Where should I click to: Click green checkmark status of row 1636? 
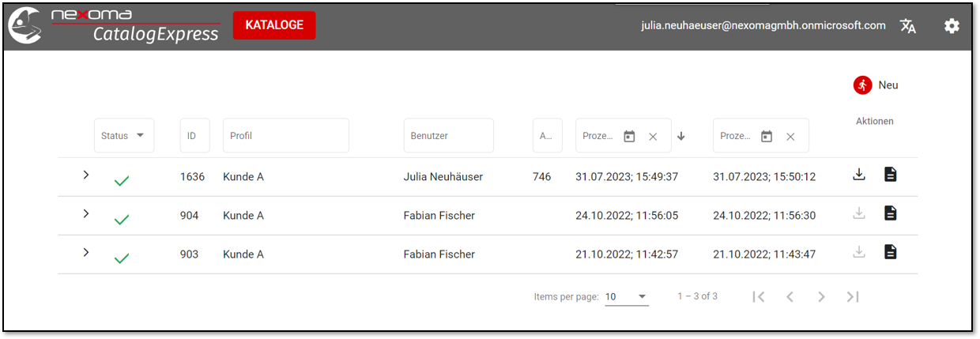[x=122, y=182]
